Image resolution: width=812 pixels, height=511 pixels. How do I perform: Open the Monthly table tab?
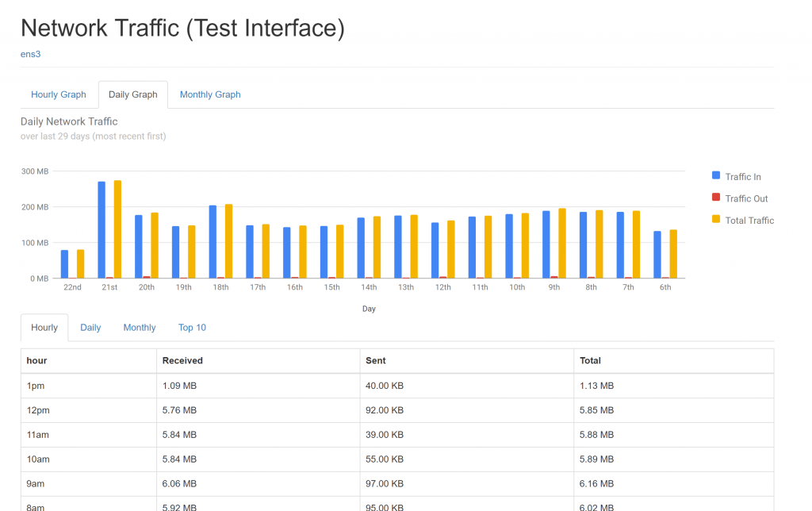(x=140, y=328)
